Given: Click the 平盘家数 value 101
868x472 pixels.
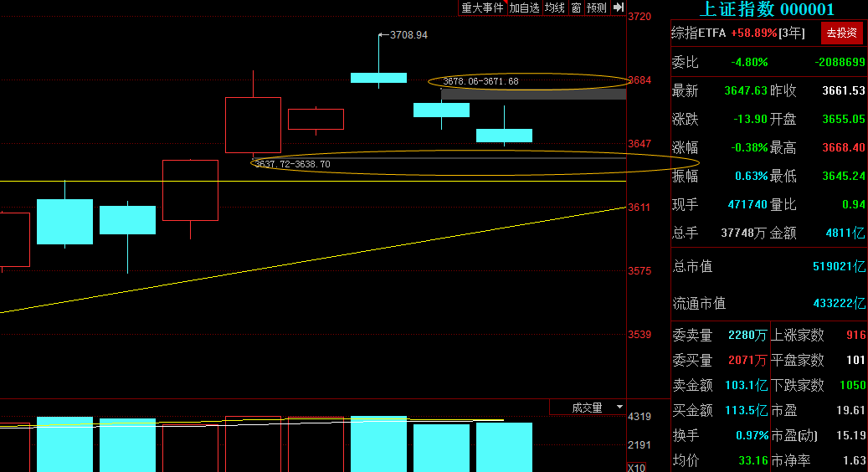Looking at the screenshot, I should coord(855,360).
